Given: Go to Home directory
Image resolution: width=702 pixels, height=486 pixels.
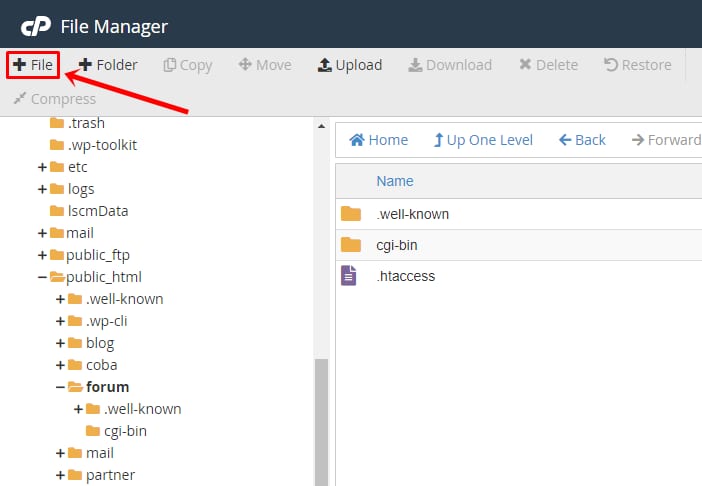Looking at the screenshot, I should [378, 140].
